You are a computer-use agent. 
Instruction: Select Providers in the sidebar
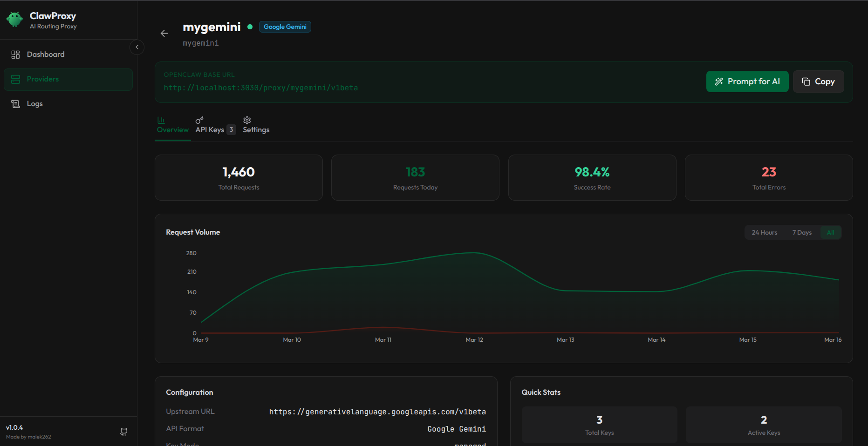click(68, 79)
